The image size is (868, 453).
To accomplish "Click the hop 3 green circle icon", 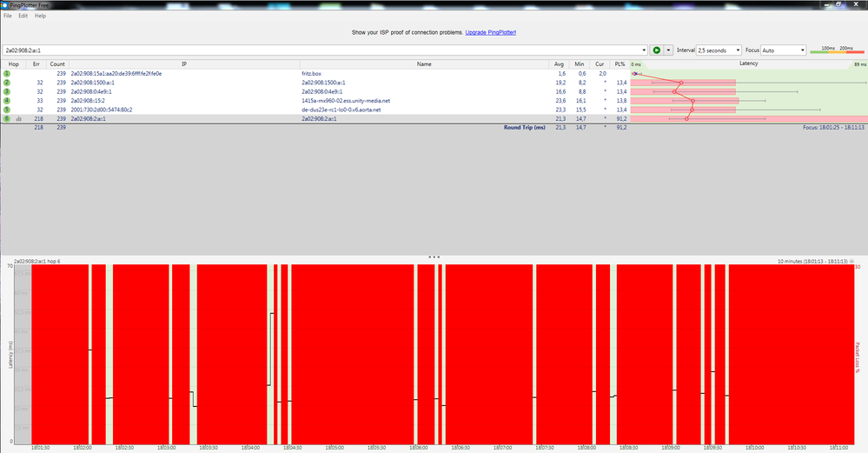I will [7, 91].
